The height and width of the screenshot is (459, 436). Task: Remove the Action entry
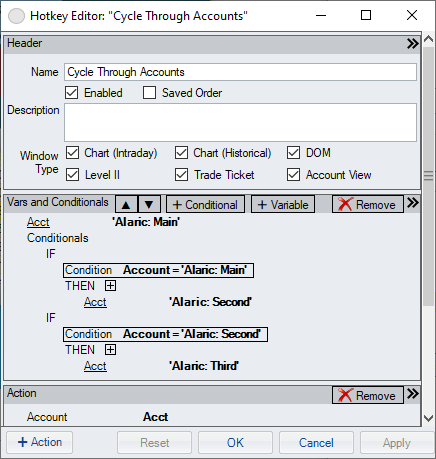(x=368, y=395)
